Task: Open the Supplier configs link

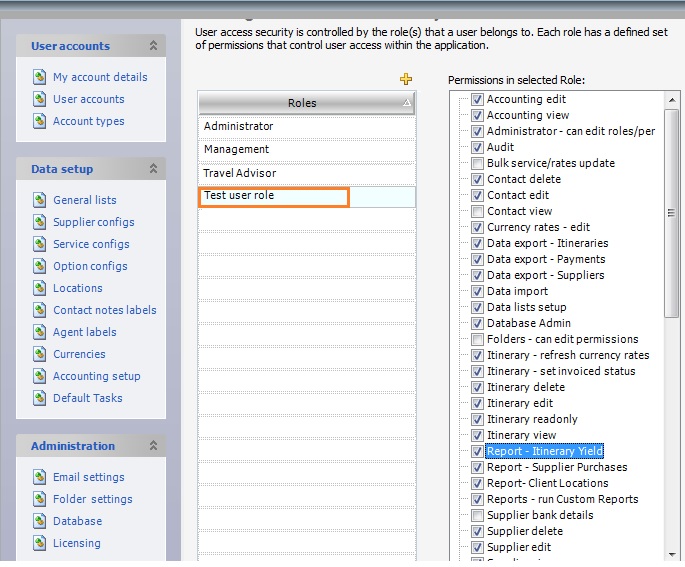Action: coord(93,222)
